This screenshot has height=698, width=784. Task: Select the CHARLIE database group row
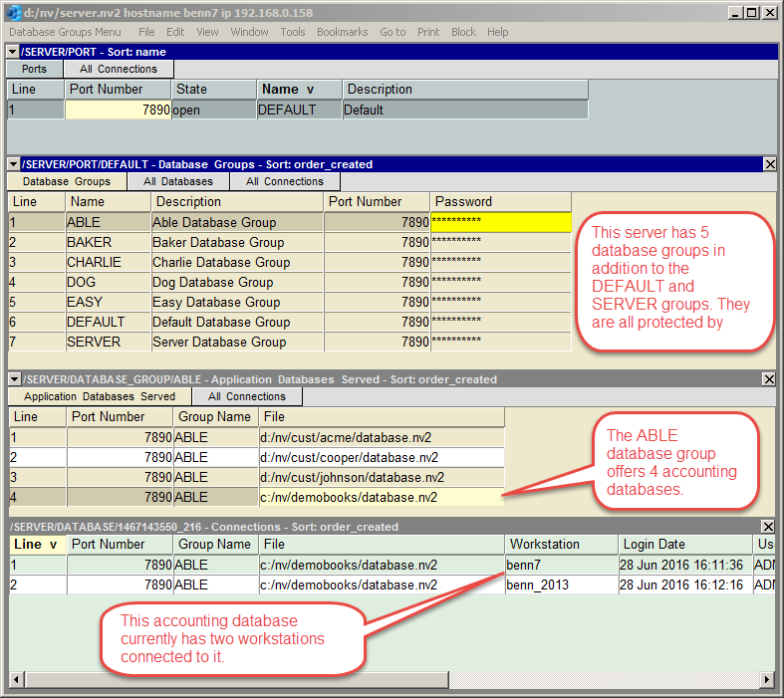click(94, 263)
